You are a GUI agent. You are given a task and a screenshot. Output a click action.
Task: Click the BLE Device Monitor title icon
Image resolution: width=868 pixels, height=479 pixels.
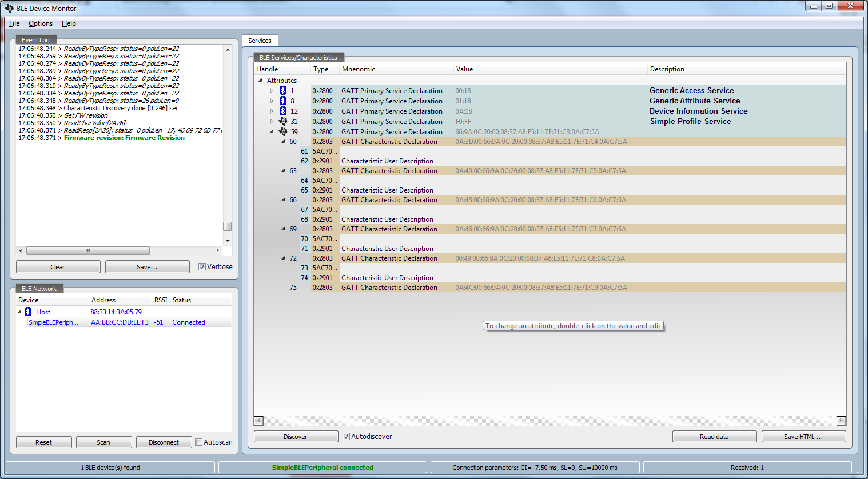(9, 8)
